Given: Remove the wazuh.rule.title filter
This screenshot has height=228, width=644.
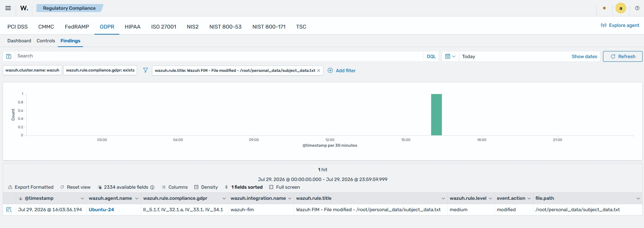Looking at the screenshot, I should pyautogui.click(x=319, y=71).
